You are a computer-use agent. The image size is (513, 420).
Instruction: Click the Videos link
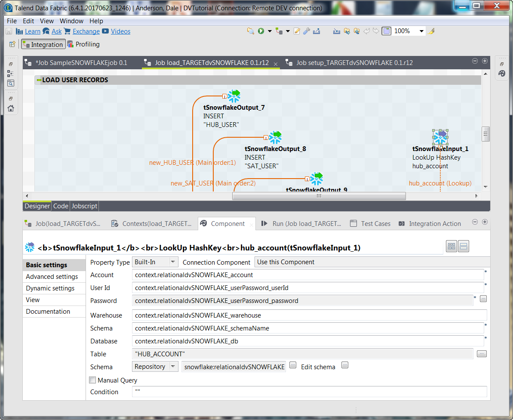120,31
